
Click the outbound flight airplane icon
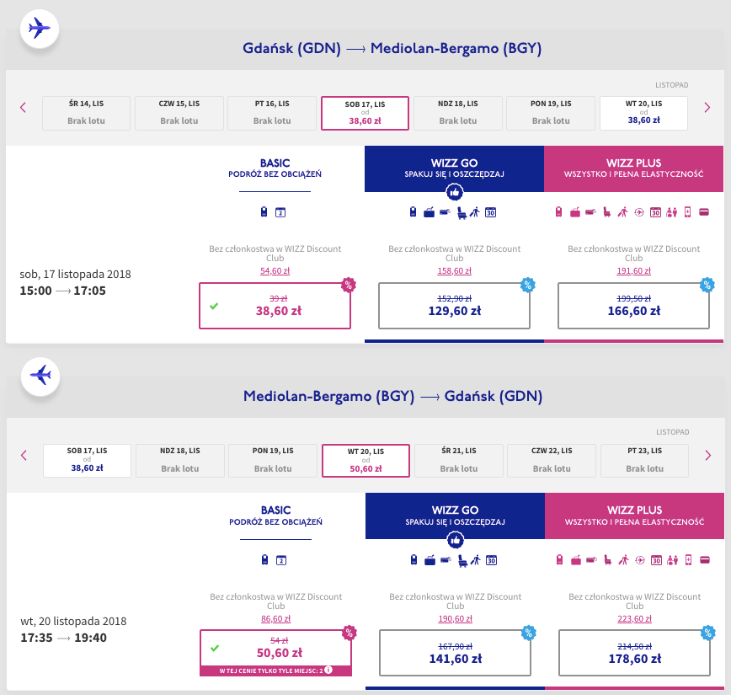38,28
